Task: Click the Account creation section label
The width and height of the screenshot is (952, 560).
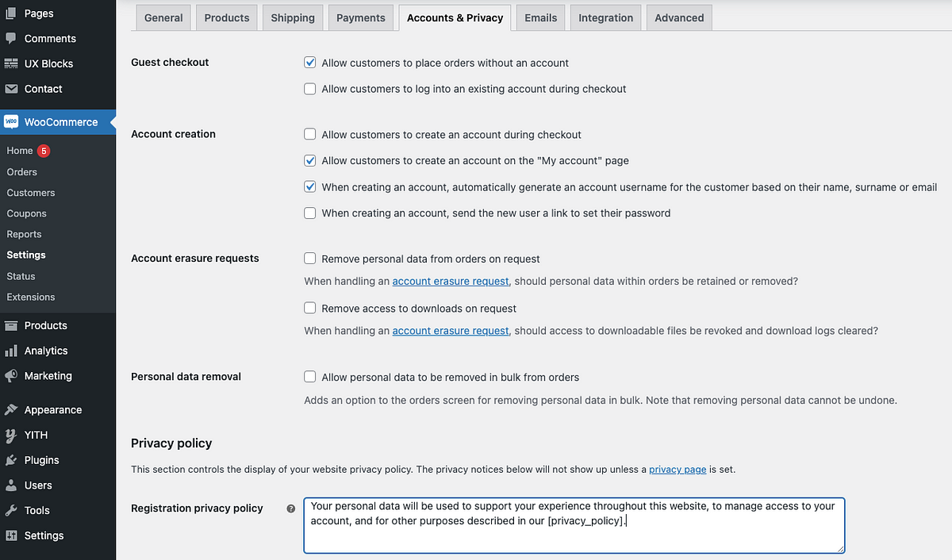Action: tap(173, 134)
